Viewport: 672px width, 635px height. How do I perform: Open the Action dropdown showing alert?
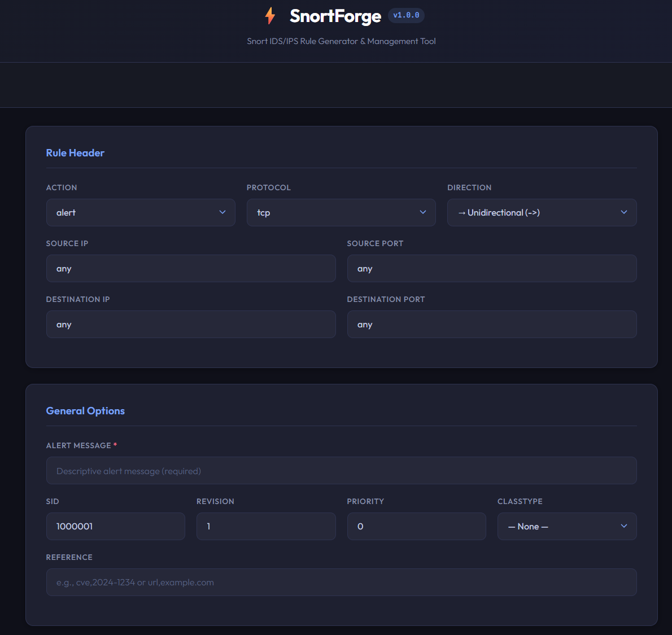click(x=141, y=213)
